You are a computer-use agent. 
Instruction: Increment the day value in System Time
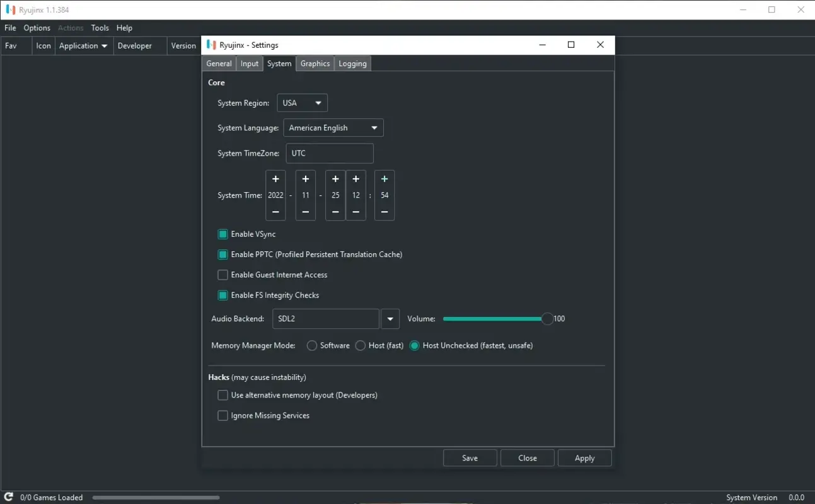[335, 178]
